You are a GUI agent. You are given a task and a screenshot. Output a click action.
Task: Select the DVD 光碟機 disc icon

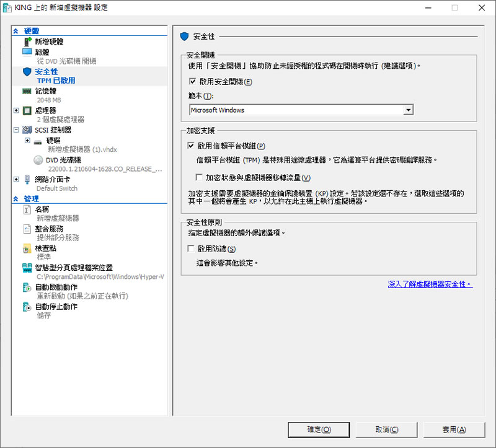pos(38,160)
